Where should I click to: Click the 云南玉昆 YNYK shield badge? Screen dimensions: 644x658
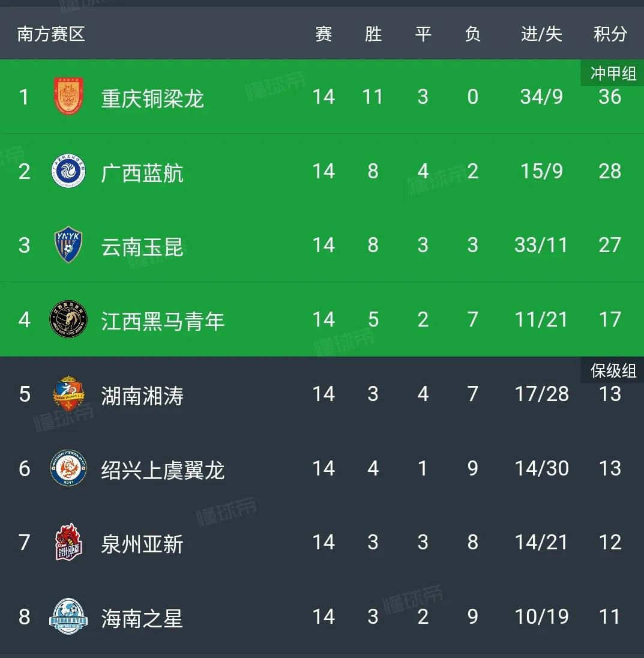tap(68, 245)
